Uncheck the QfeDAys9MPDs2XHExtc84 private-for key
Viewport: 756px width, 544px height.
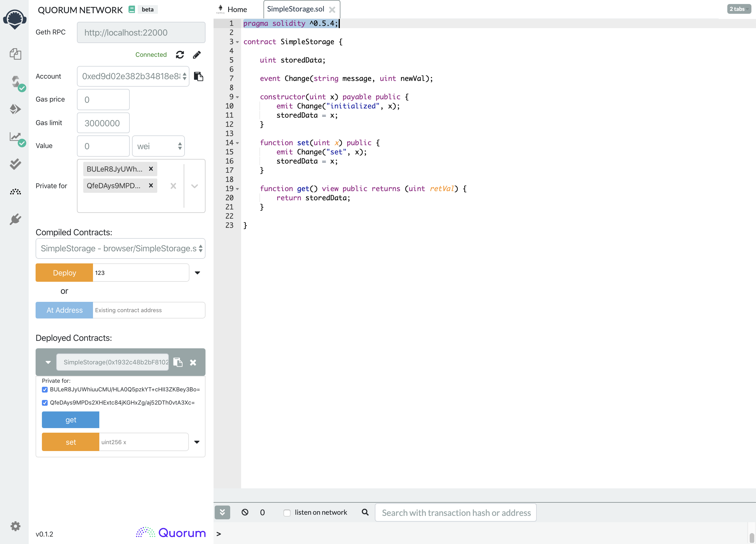coord(45,403)
